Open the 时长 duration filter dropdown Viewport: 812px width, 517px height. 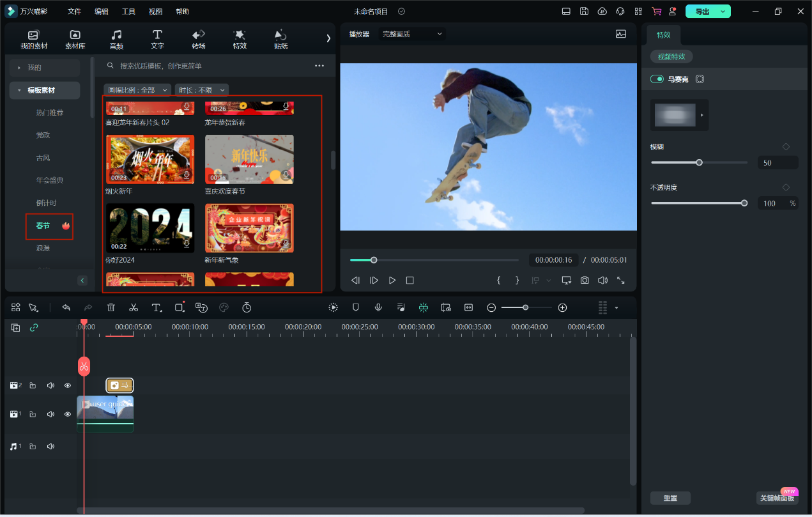[201, 90]
